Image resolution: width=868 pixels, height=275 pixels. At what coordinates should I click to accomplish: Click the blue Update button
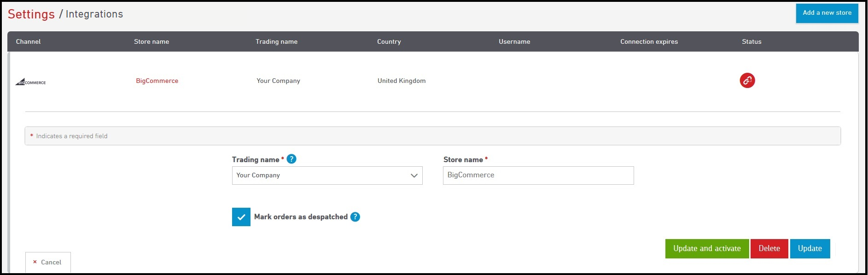point(810,249)
